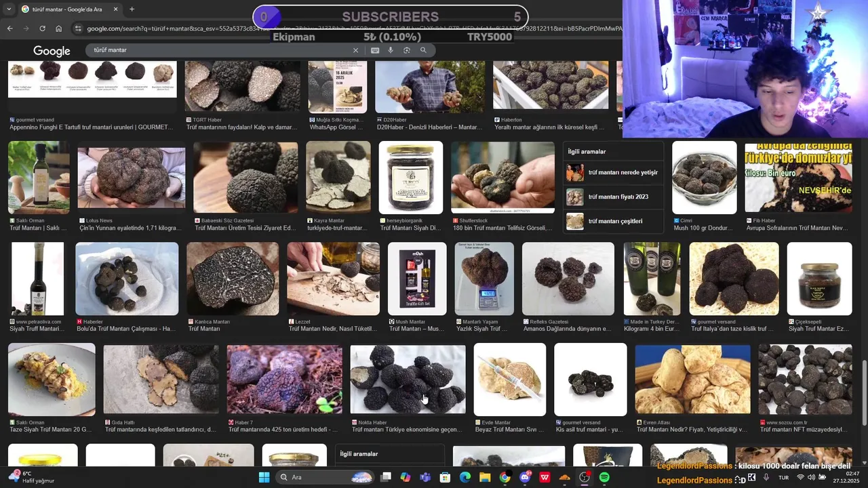Open the Lotus News 1,71 kilogram result link
868x488 pixels.
click(x=131, y=228)
